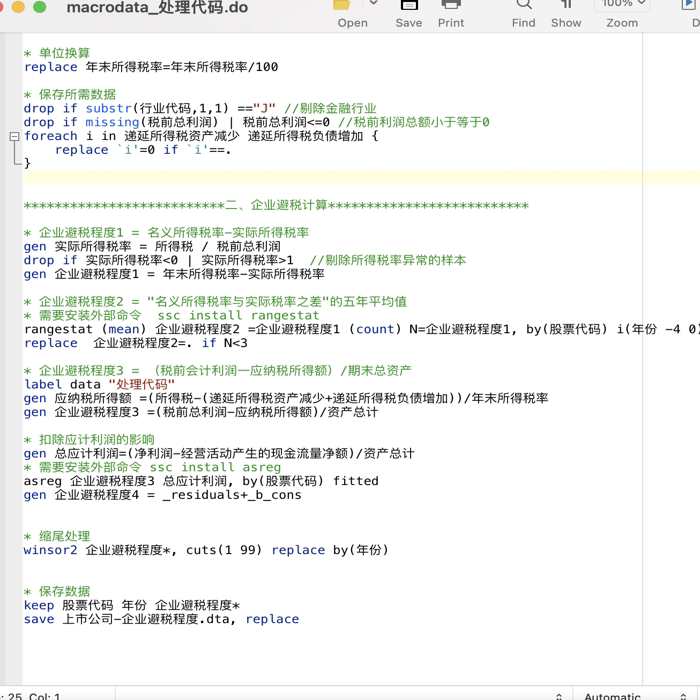Click the line 'replace `i'=0 if `i'==.'
700x700 pixels.
point(143,150)
